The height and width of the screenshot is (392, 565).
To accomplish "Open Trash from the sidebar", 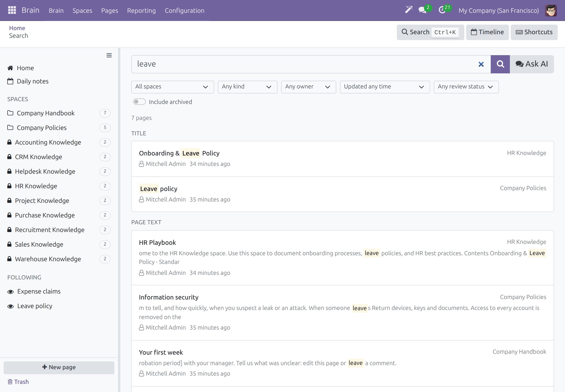I will coord(18,382).
